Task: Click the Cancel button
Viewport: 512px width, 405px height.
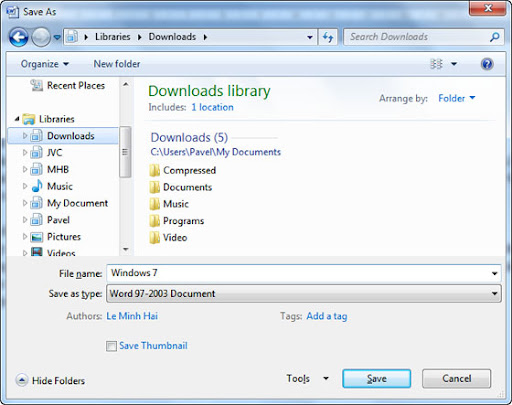Action: pyautogui.click(x=456, y=379)
